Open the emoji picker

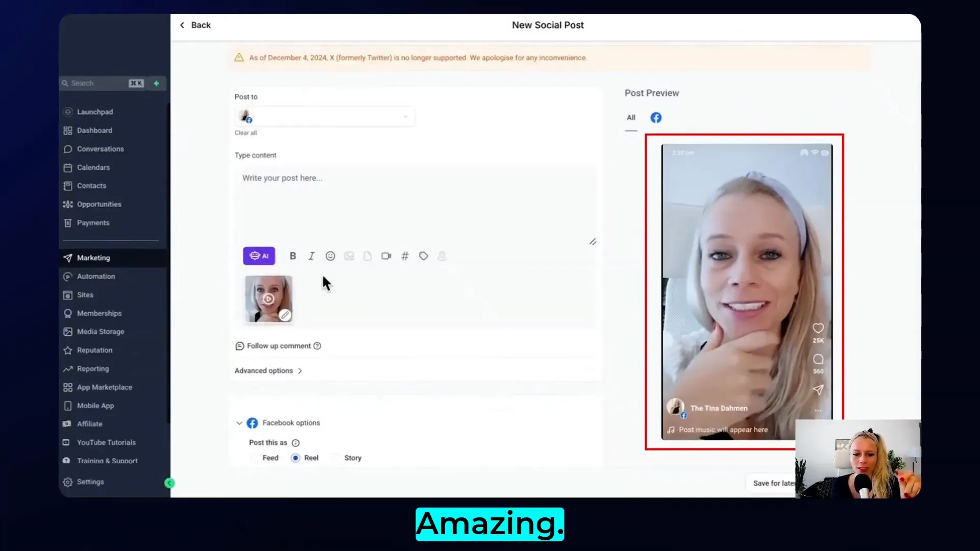(330, 256)
